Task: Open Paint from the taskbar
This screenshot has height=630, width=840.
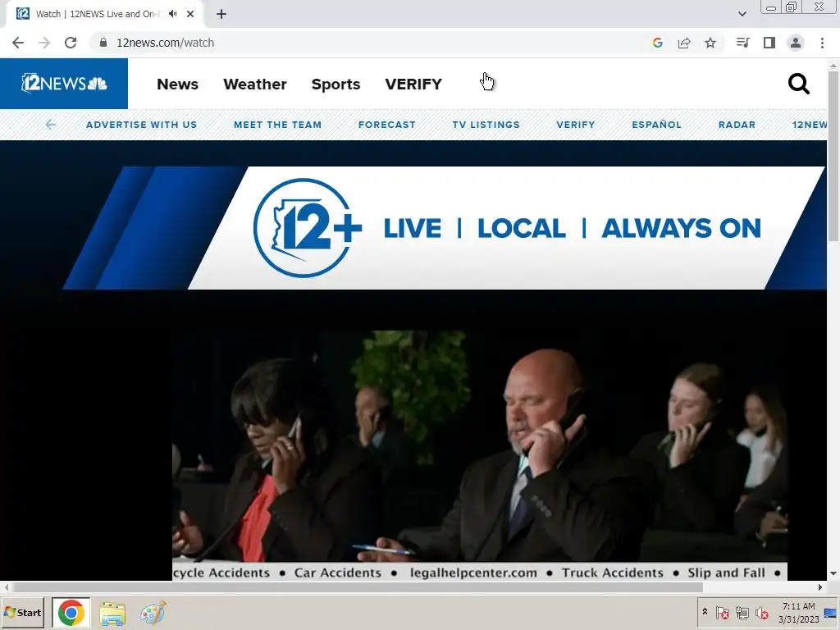Action: (x=153, y=613)
